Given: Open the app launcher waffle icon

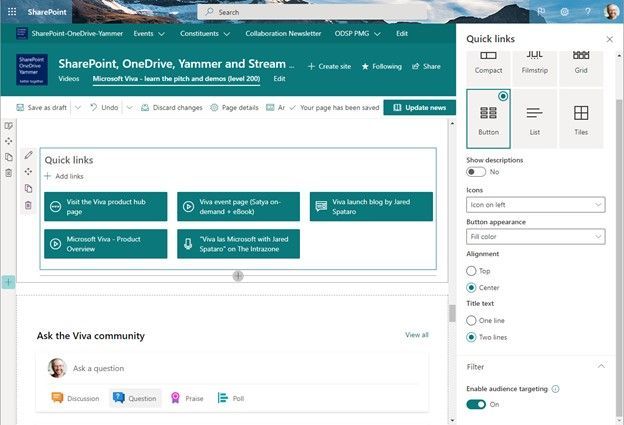Looking at the screenshot, I should 12,12.
